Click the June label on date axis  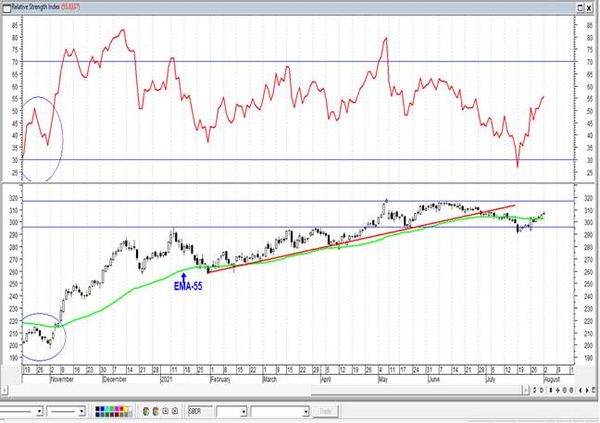tap(434, 379)
